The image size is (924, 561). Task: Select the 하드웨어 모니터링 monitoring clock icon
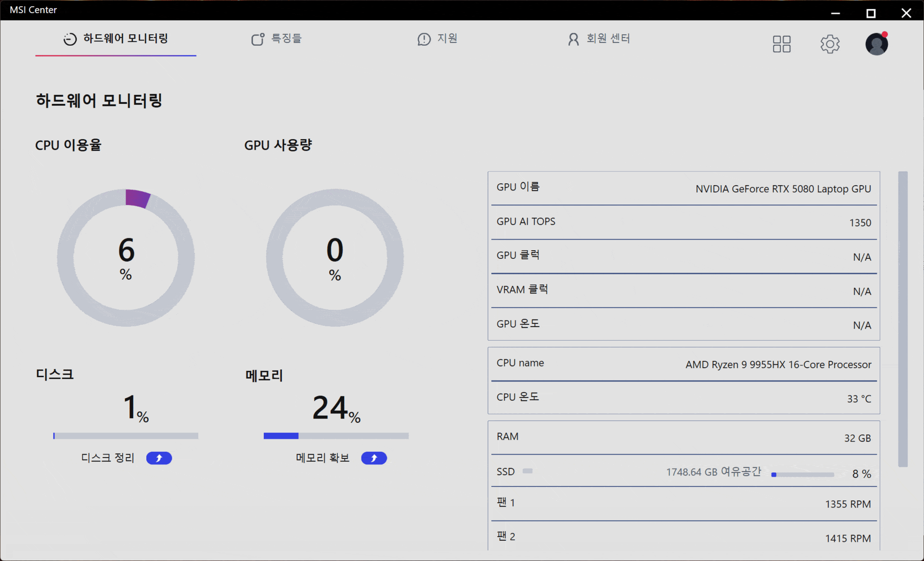[x=69, y=39]
